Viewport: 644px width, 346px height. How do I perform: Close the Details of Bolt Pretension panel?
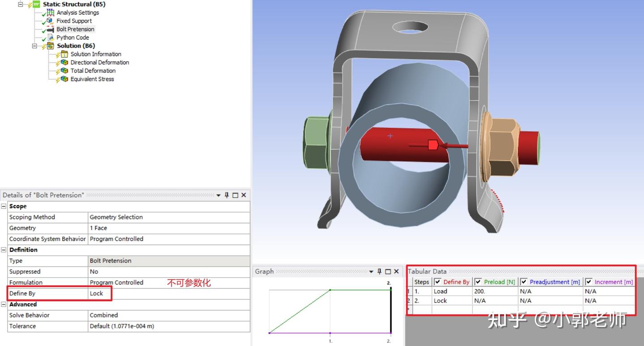coord(243,195)
